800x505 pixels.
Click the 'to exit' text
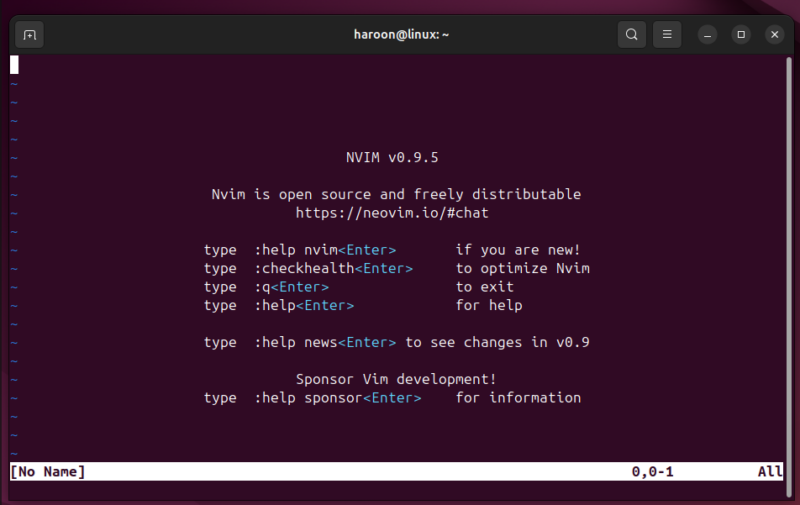(485, 287)
